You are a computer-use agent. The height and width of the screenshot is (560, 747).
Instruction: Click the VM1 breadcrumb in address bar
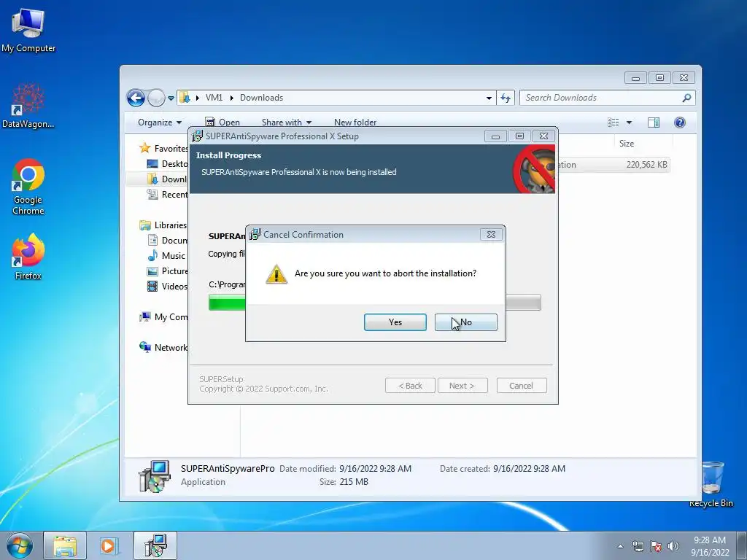[x=214, y=98]
